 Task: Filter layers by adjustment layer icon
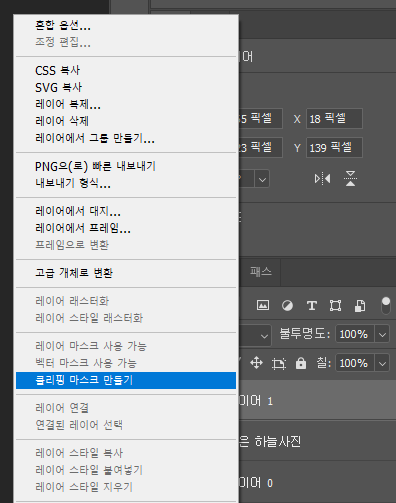point(287,305)
